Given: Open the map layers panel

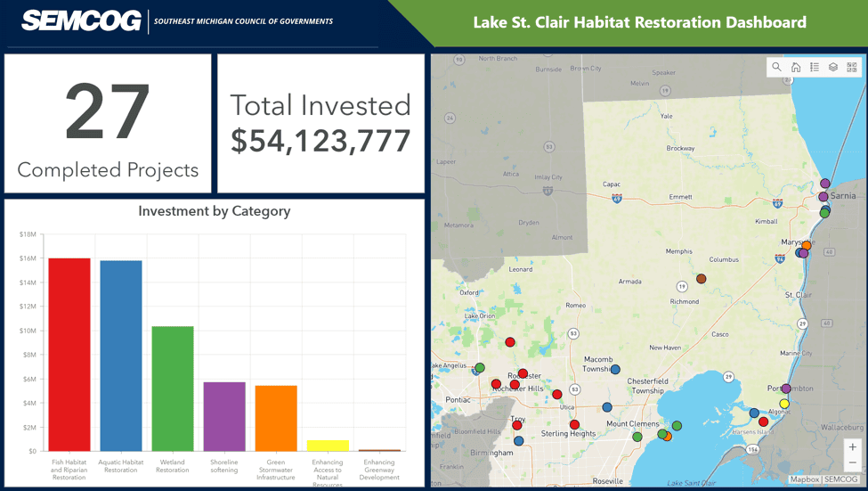Looking at the screenshot, I should [833, 67].
